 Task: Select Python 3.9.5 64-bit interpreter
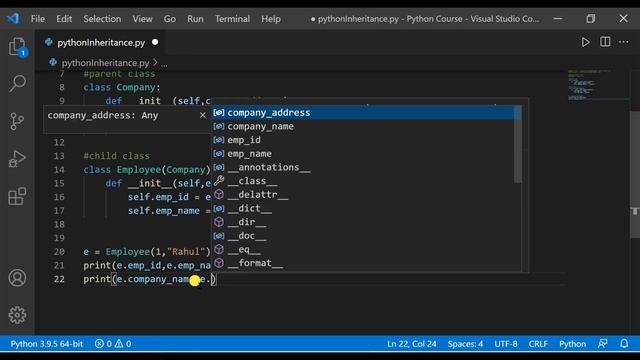pyautogui.click(x=47, y=344)
